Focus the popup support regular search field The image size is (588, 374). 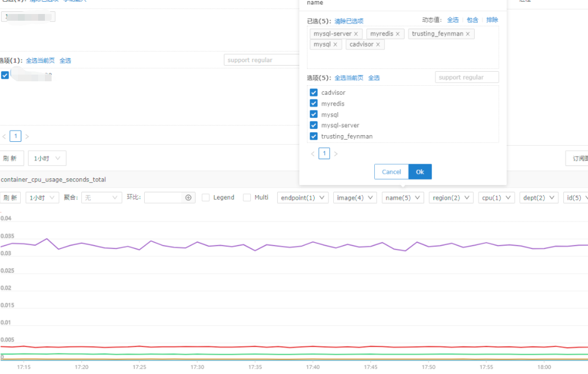pos(467,77)
